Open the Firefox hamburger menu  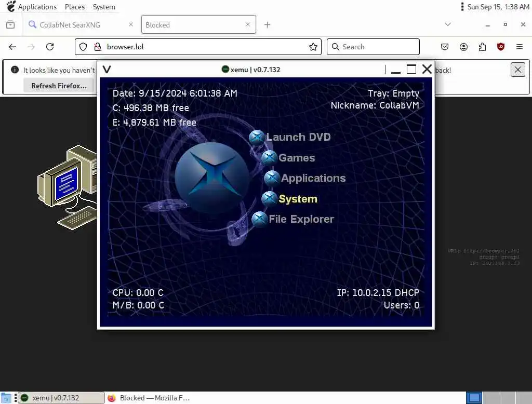tap(520, 47)
